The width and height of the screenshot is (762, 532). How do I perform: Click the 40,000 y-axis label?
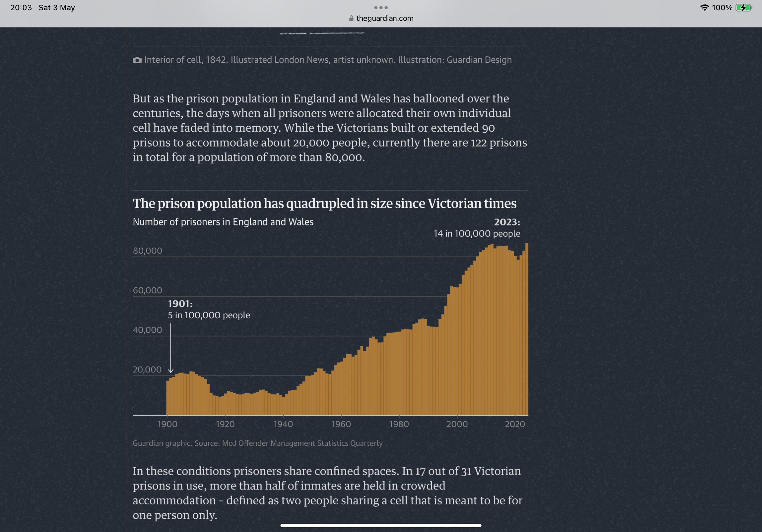tap(147, 330)
